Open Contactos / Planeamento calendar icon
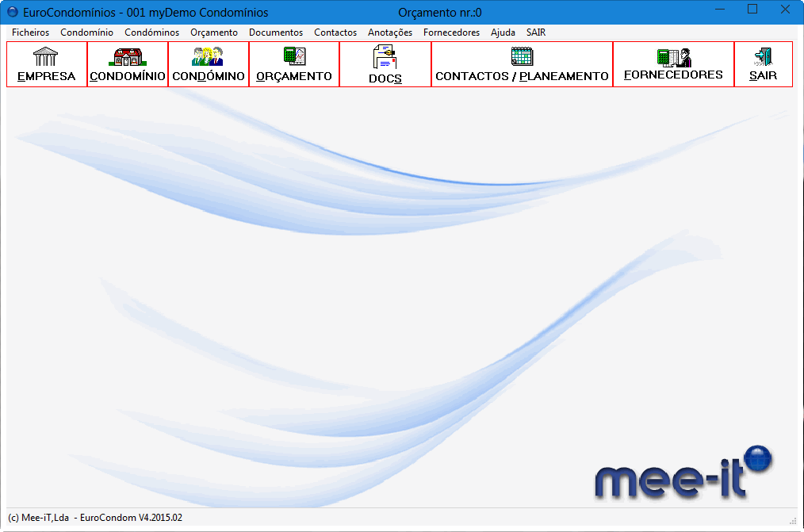 click(522, 56)
